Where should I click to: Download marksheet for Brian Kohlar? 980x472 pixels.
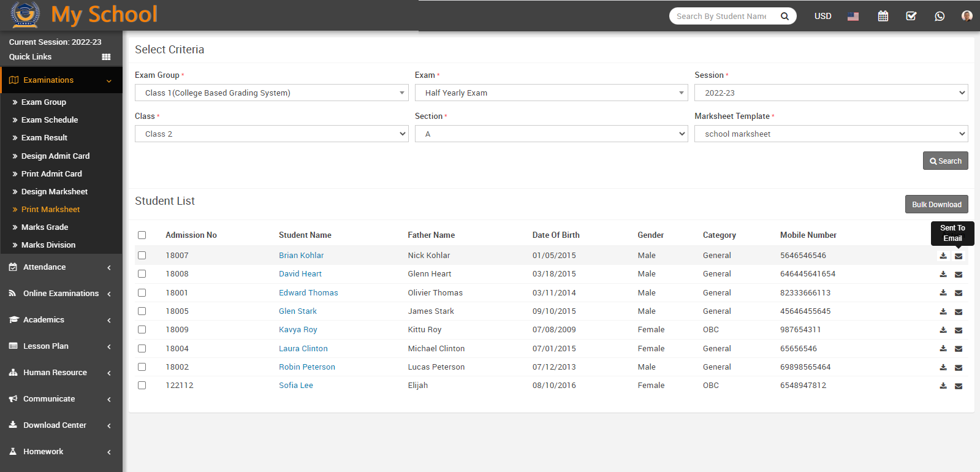pos(943,256)
